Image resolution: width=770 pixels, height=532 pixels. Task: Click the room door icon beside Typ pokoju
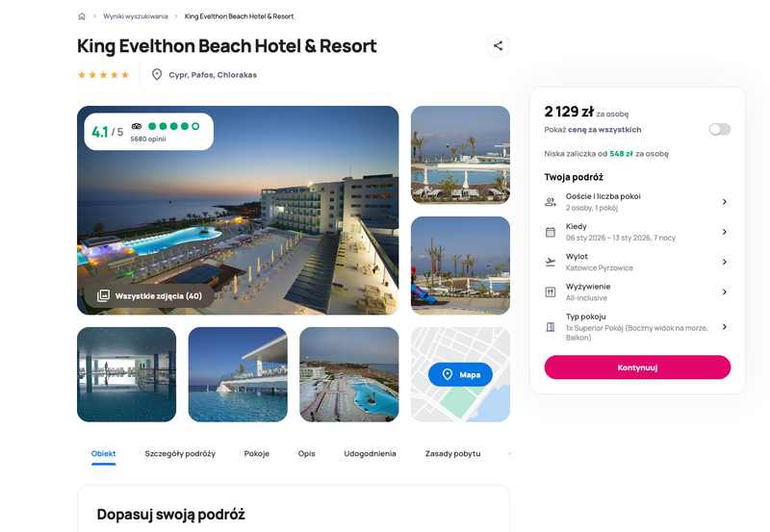(551, 327)
